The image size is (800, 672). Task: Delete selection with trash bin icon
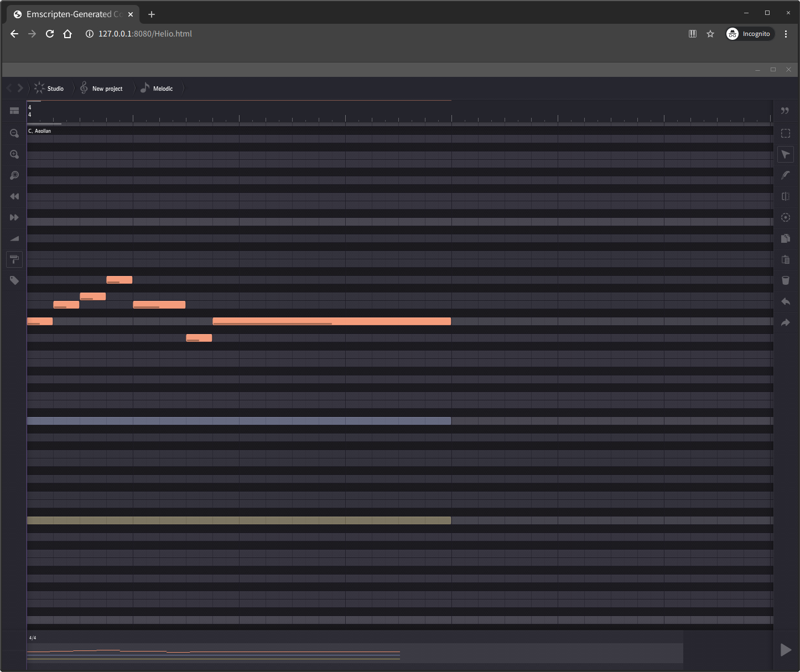[x=785, y=280]
